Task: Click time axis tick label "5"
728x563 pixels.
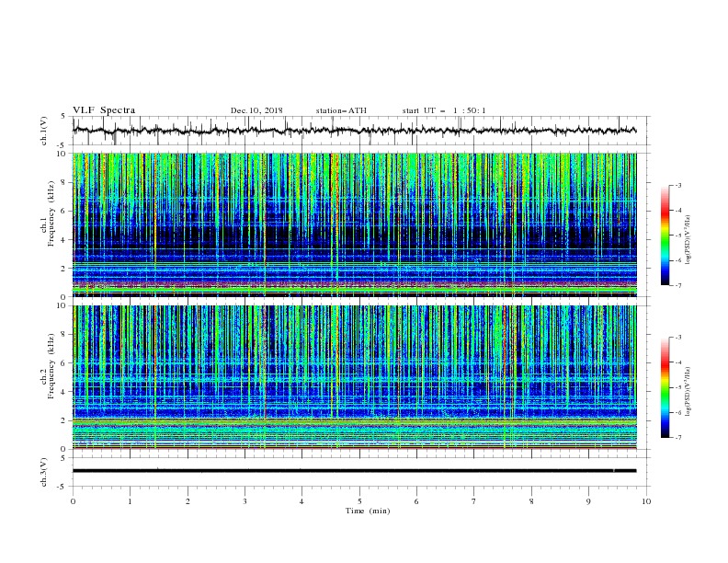Action: (359, 501)
